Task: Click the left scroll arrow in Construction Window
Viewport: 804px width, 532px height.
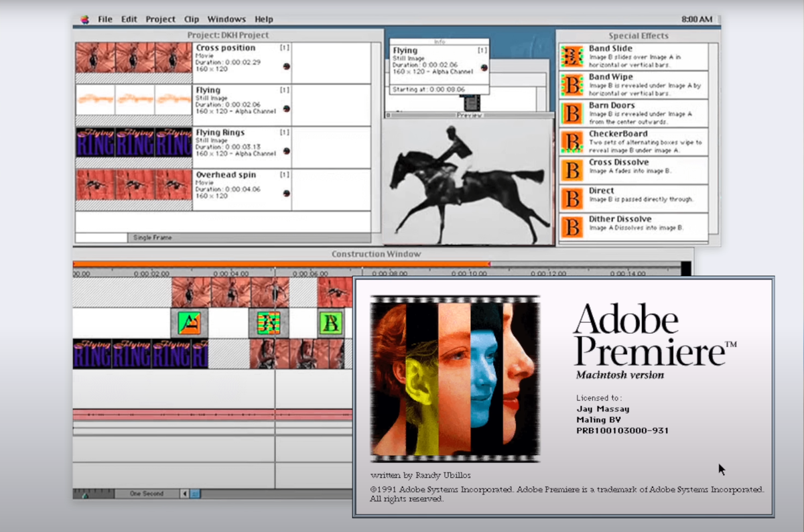Action: [185, 494]
